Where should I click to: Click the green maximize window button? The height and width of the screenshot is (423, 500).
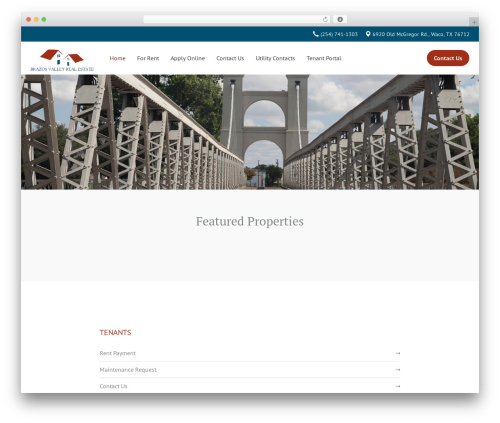[x=44, y=19]
